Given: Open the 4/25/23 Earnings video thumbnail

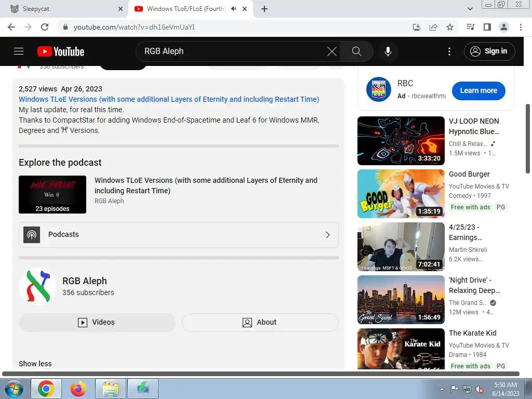Looking at the screenshot, I should click(x=401, y=247).
